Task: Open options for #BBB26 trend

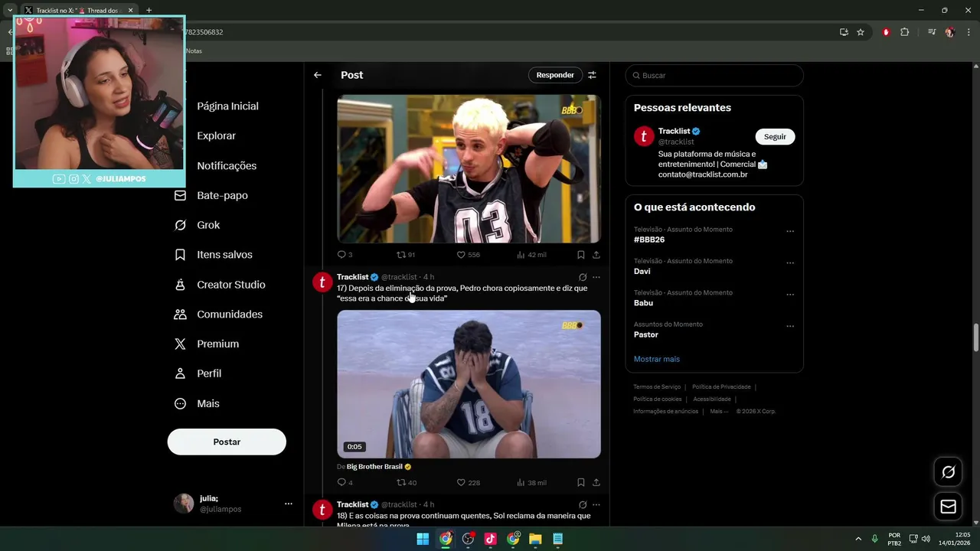Action: pyautogui.click(x=790, y=231)
